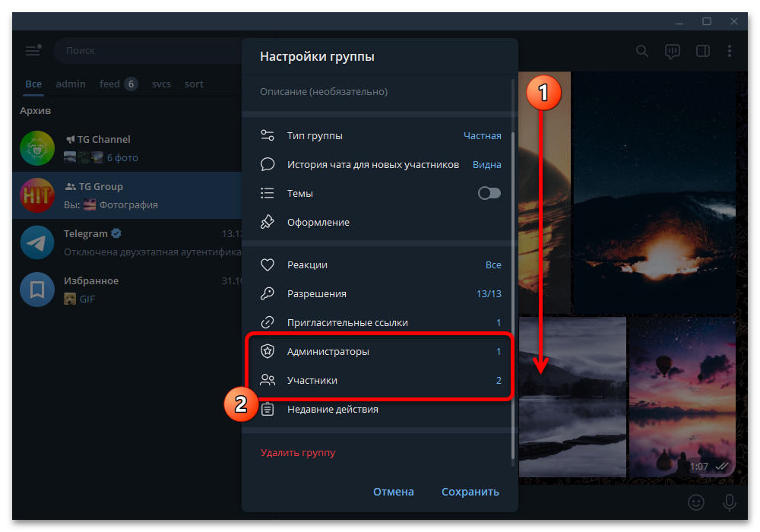Click the Отмена button
760x532 pixels.
[394, 491]
